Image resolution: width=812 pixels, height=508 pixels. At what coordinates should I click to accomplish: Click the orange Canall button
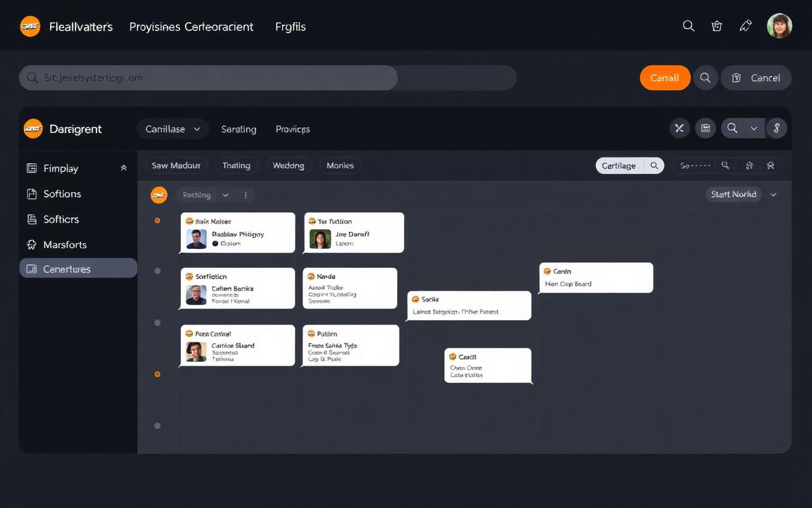665,77
